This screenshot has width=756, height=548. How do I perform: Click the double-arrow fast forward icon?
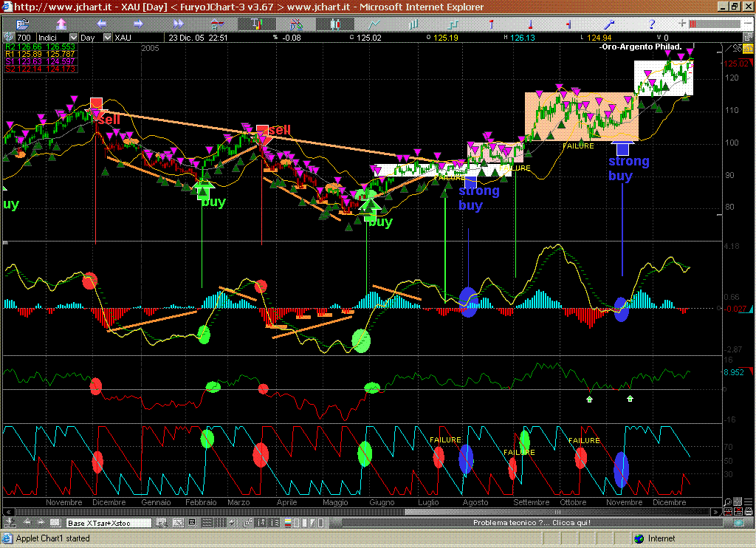pos(178,24)
